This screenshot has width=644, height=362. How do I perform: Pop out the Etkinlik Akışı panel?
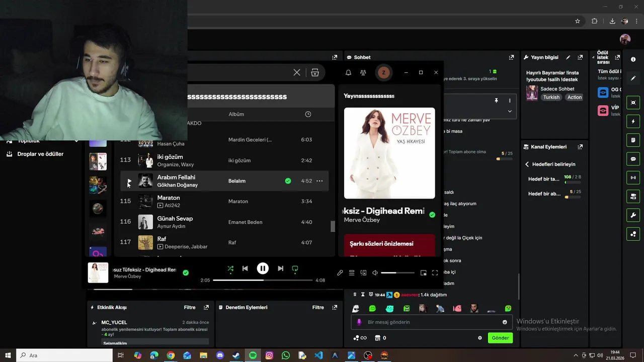tap(206, 307)
